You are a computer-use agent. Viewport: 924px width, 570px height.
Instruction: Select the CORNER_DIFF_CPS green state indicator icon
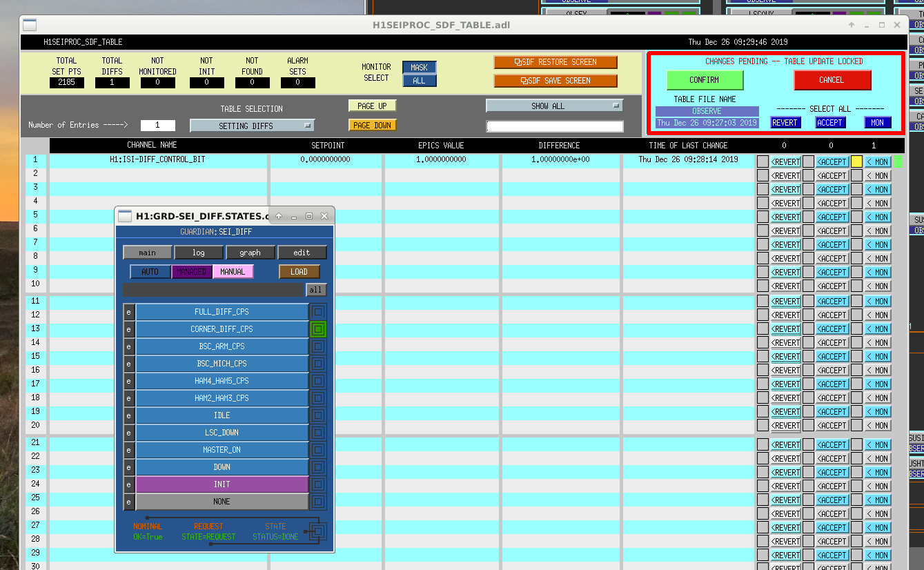tap(318, 329)
